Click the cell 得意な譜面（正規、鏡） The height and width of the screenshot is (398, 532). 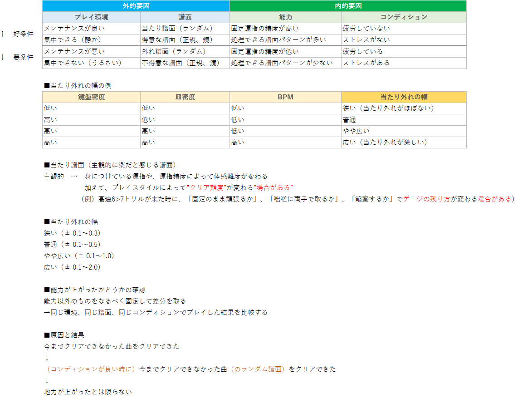coord(185,40)
